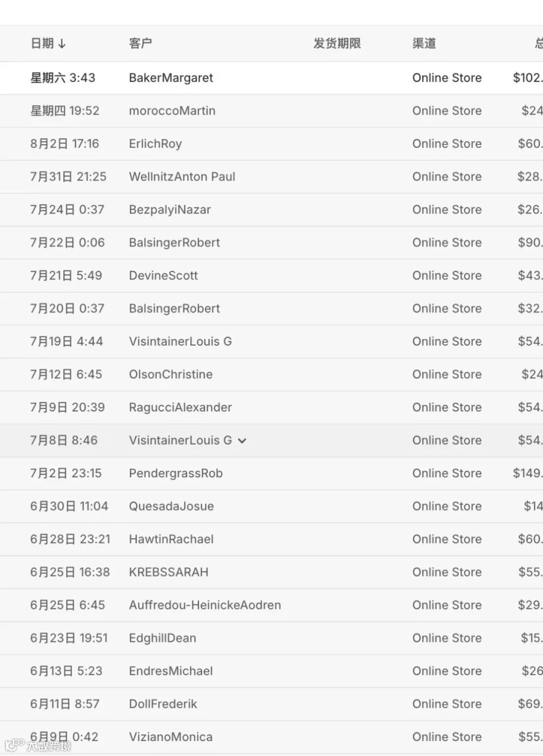Click KREBSSARAH customer name
The height and width of the screenshot is (756, 543).
click(168, 572)
